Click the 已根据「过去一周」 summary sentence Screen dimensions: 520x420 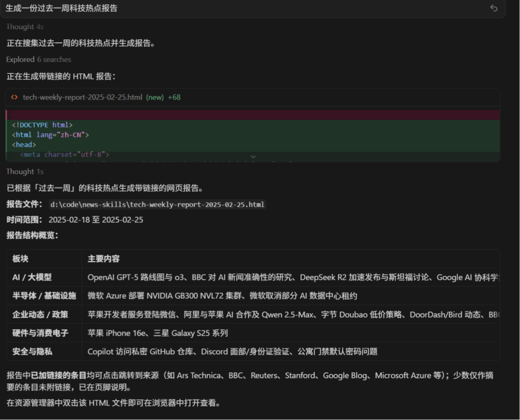click(105, 188)
